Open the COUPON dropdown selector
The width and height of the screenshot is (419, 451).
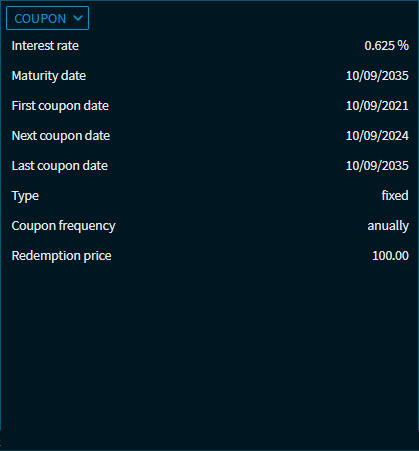click(x=47, y=18)
